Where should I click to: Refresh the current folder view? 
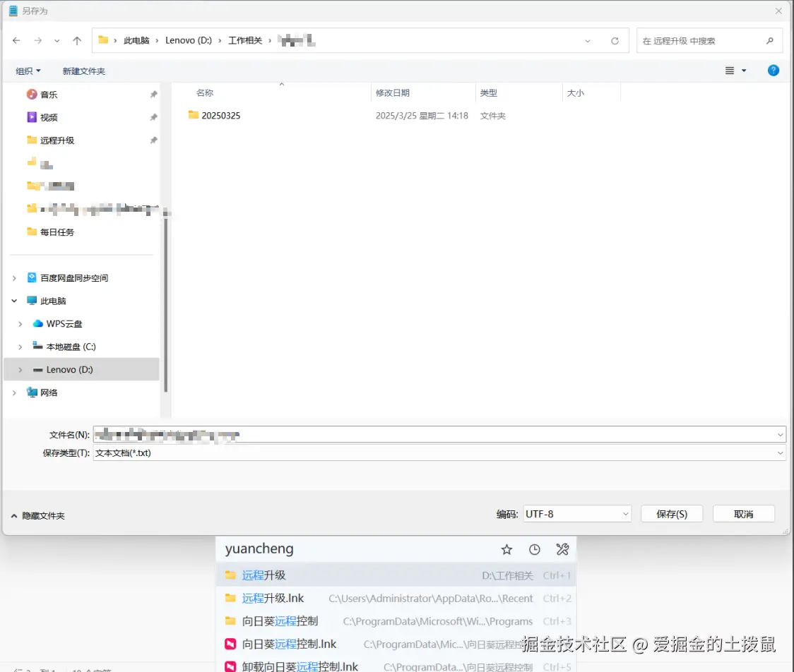pos(615,41)
